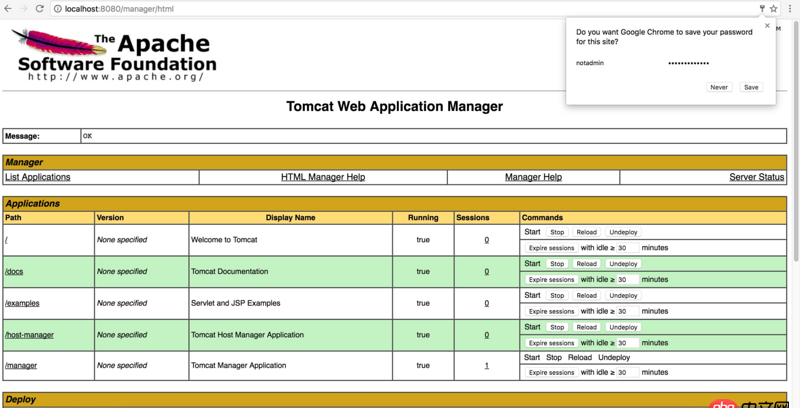800x408 pixels.
Task: Reload the page with refresh icon
Action: tap(40, 8)
